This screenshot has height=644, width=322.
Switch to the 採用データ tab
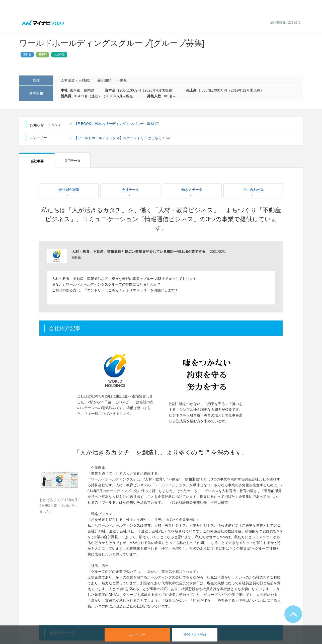pos(72,160)
